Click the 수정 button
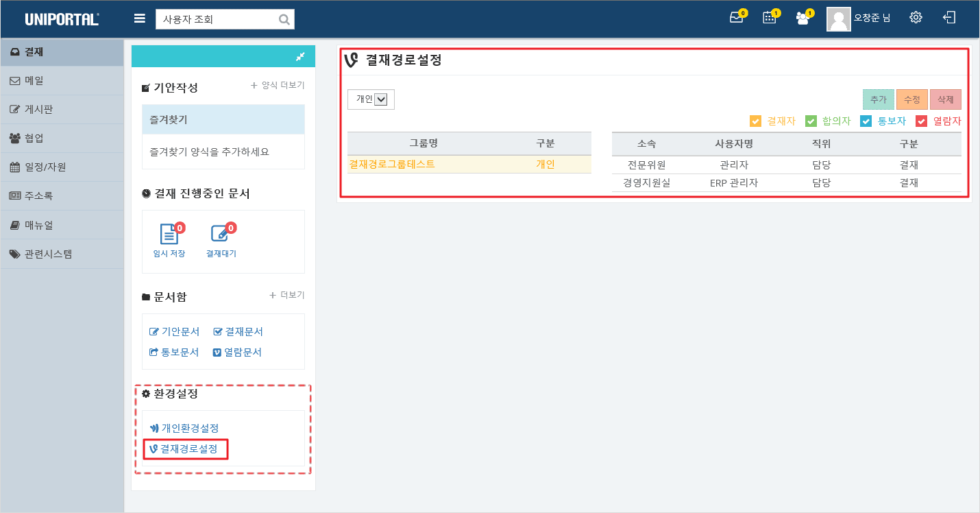This screenshot has width=980, height=513. click(912, 99)
